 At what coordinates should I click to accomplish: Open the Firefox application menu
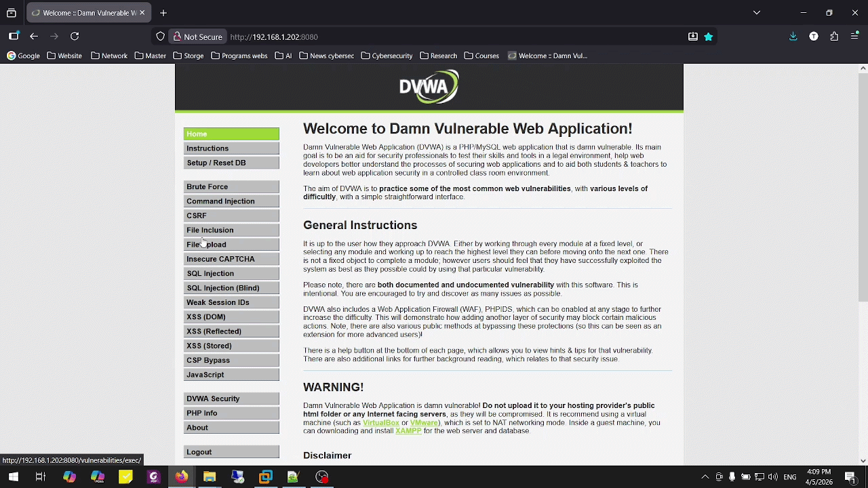click(x=854, y=37)
